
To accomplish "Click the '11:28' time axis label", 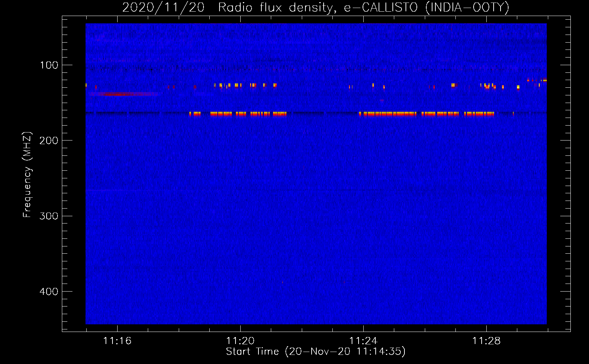I will click(486, 341).
